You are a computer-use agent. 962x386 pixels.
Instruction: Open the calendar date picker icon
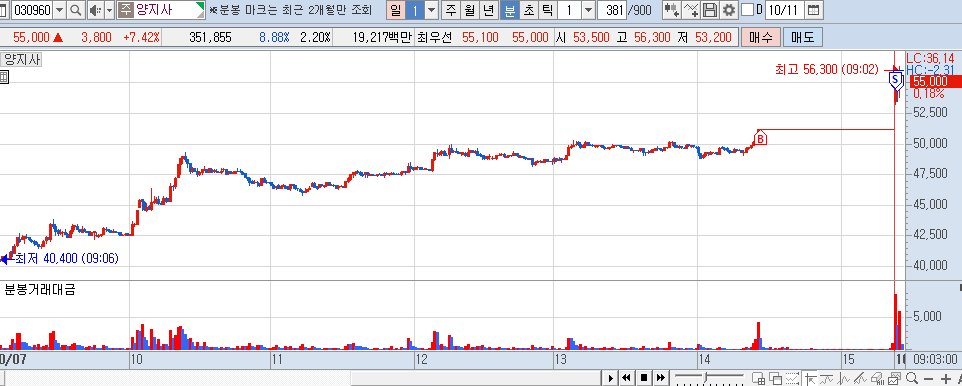coord(813,10)
